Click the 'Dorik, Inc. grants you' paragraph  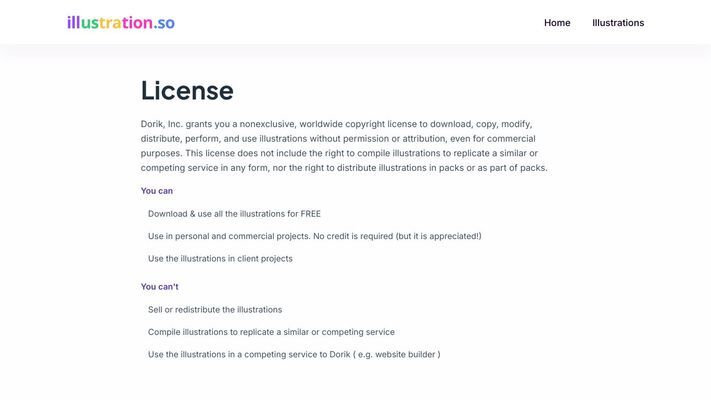(x=344, y=146)
